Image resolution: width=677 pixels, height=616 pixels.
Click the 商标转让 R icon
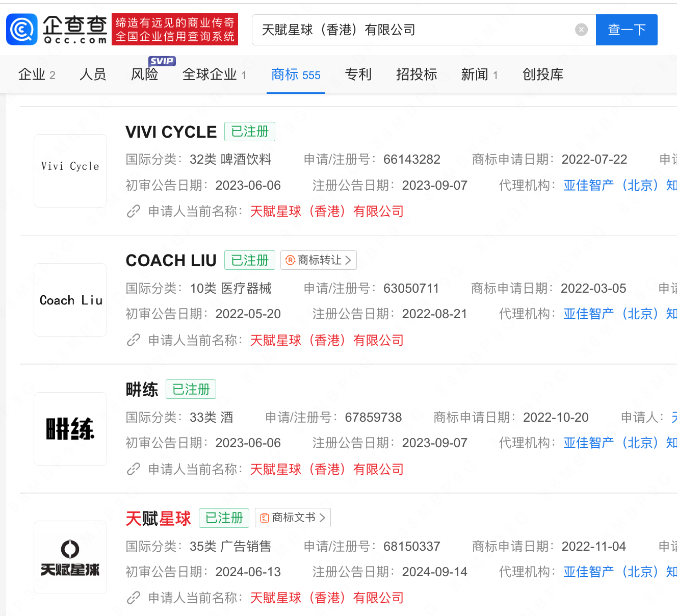pyautogui.click(x=290, y=260)
